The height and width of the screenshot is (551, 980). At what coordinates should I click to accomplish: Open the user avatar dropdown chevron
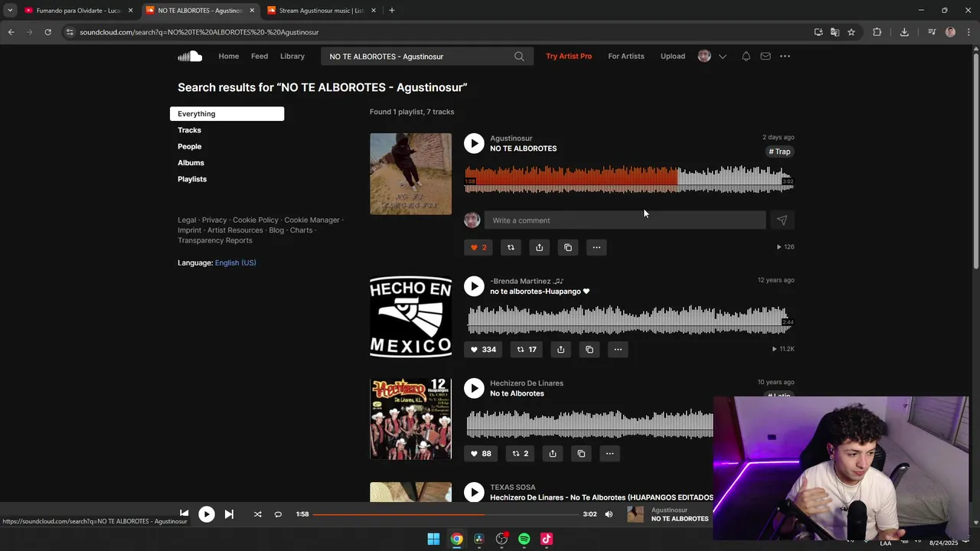tap(722, 56)
